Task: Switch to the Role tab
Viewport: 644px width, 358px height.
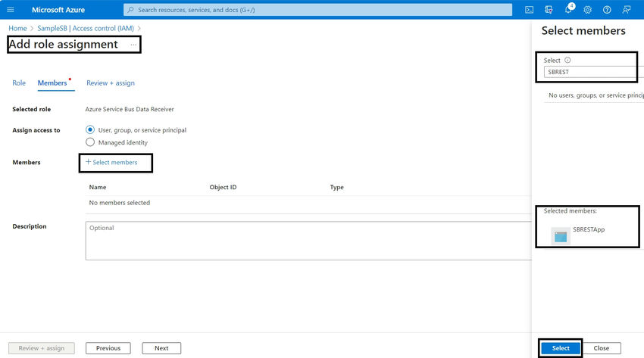Action: click(19, 82)
